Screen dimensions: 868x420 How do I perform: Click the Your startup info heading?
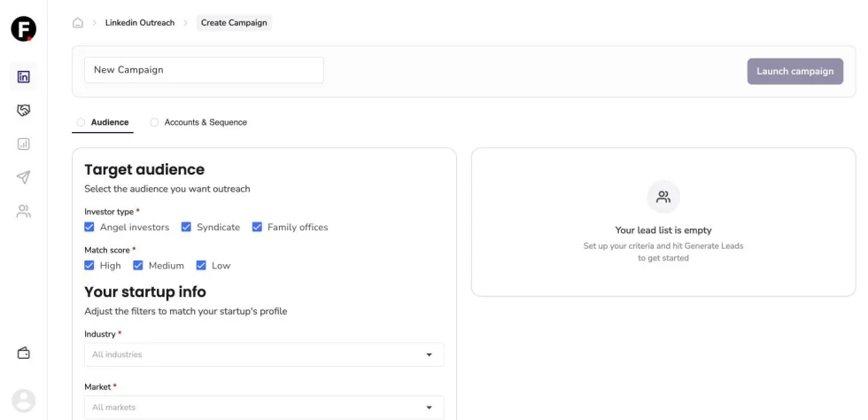145,292
